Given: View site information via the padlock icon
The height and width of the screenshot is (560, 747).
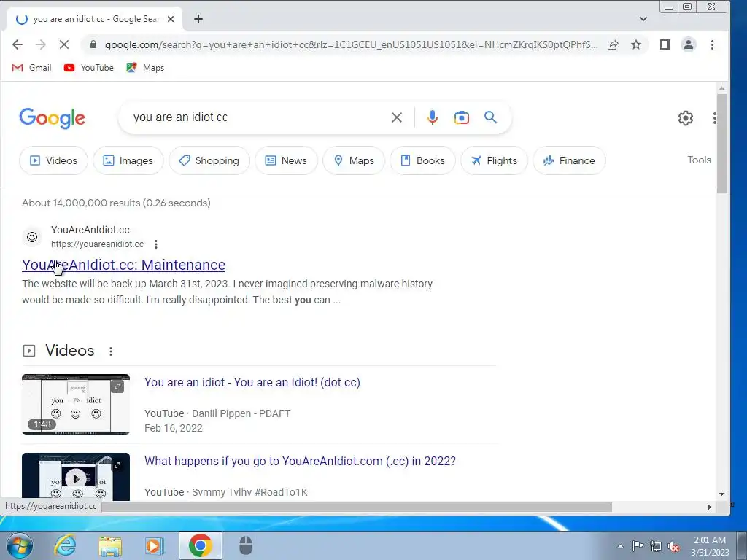Looking at the screenshot, I should tap(93, 44).
